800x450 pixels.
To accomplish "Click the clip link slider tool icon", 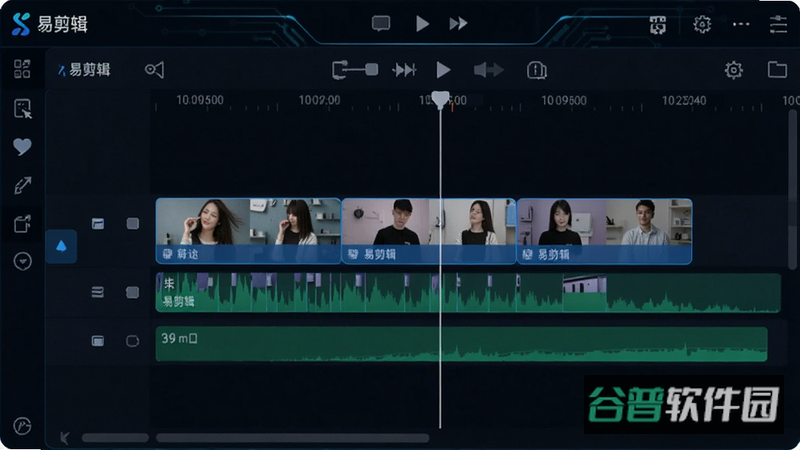I will [x=355, y=70].
